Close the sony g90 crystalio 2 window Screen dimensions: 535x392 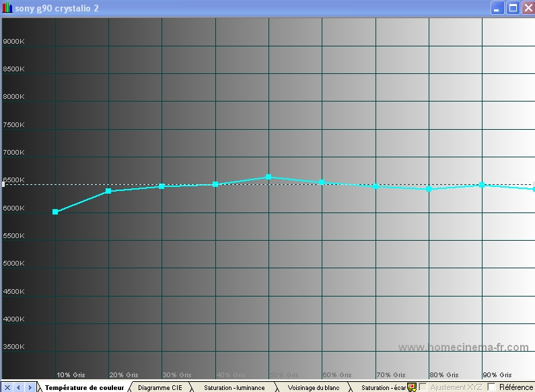click(528, 8)
